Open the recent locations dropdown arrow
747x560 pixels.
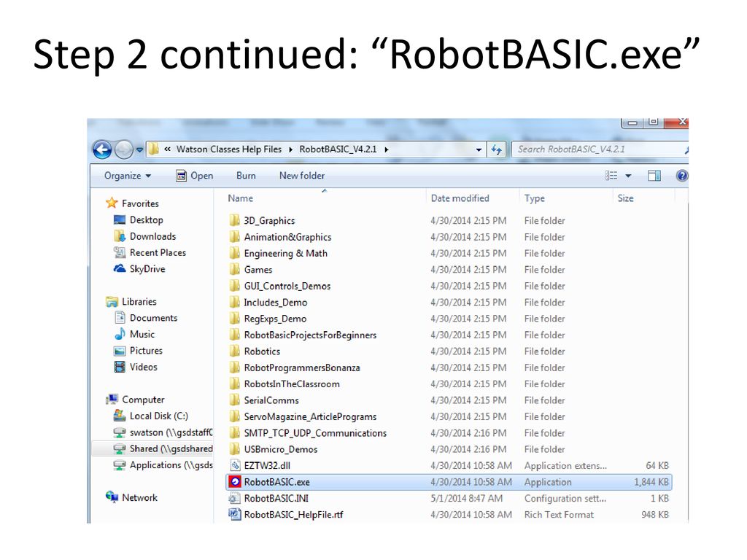(x=139, y=149)
